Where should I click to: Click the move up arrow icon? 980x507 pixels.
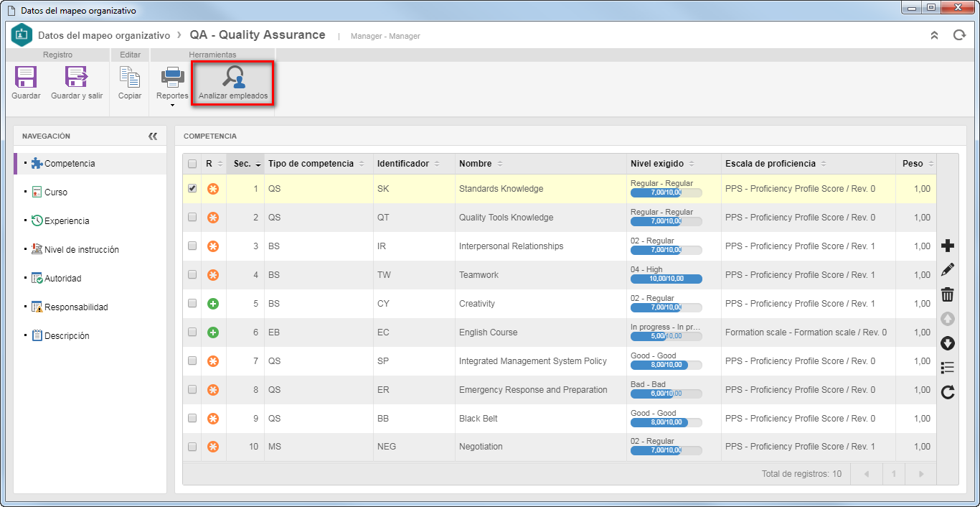click(x=948, y=319)
